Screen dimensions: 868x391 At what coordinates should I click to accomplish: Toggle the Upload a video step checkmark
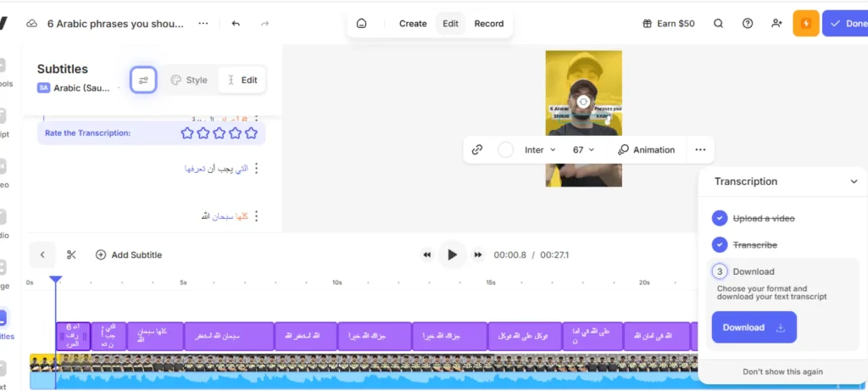coord(720,218)
